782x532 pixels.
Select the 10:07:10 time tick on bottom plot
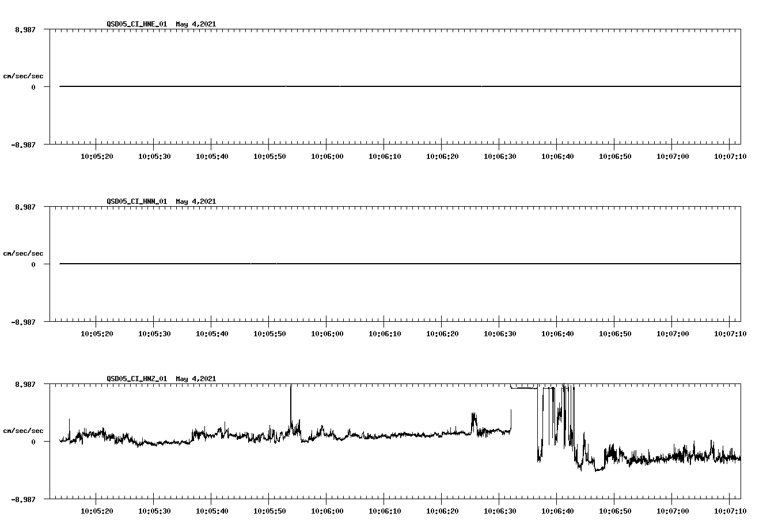pyautogui.click(x=730, y=511)
